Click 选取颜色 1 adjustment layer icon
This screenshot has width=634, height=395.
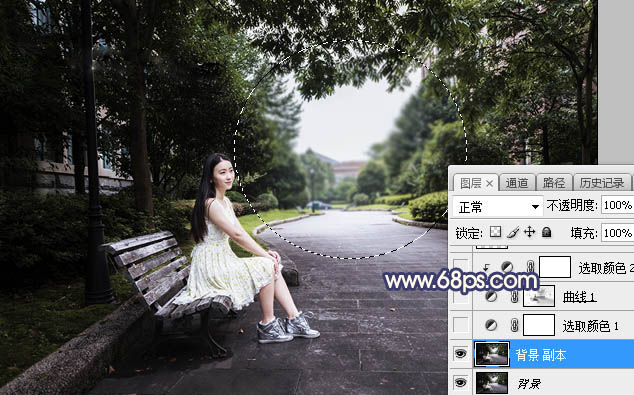[491, 325]
